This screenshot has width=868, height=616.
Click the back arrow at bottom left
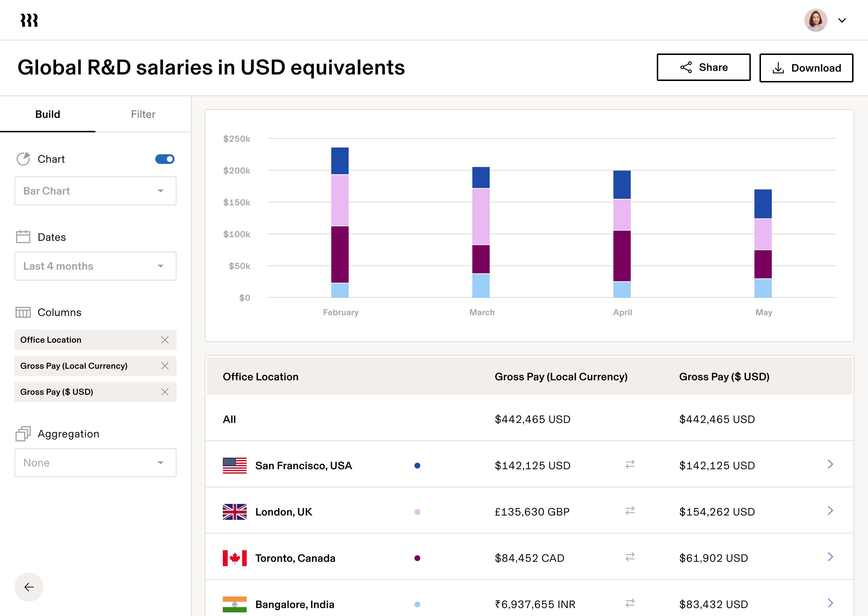pyautogui.click(x=29, y=587)
